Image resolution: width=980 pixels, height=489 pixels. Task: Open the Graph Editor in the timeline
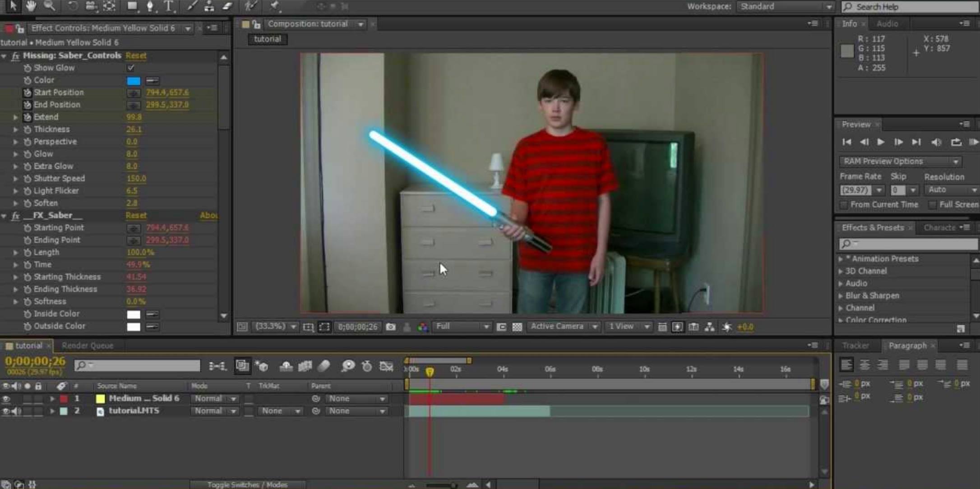click(x=387, y=366)
